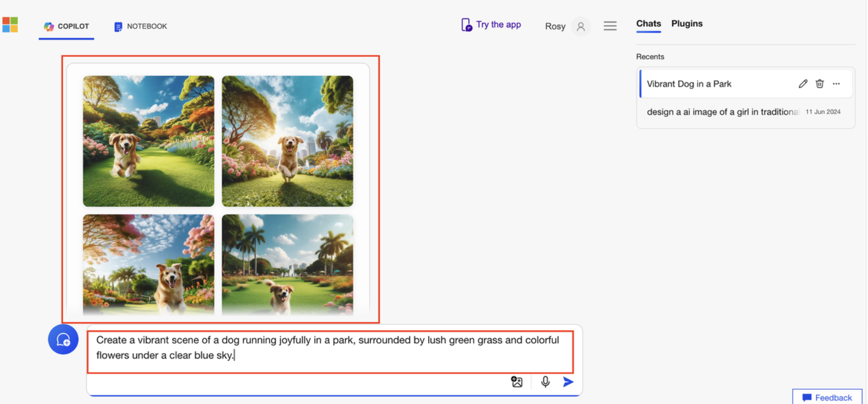Open bottom-right dog image with palm trees
This screenshot has height=404, width=868.
(287, 265)
